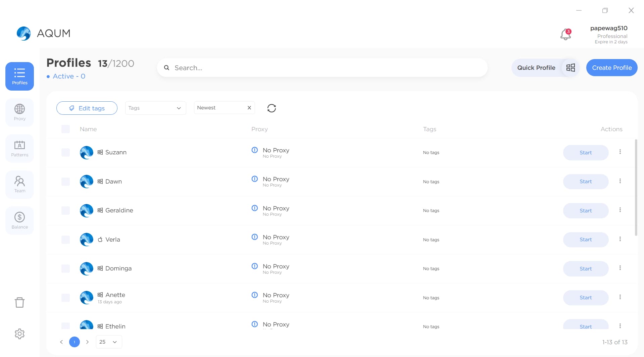This screenshot has height=357, width=644.
Task: Open the Newest sort dropdown
Action: click(220, 108)
